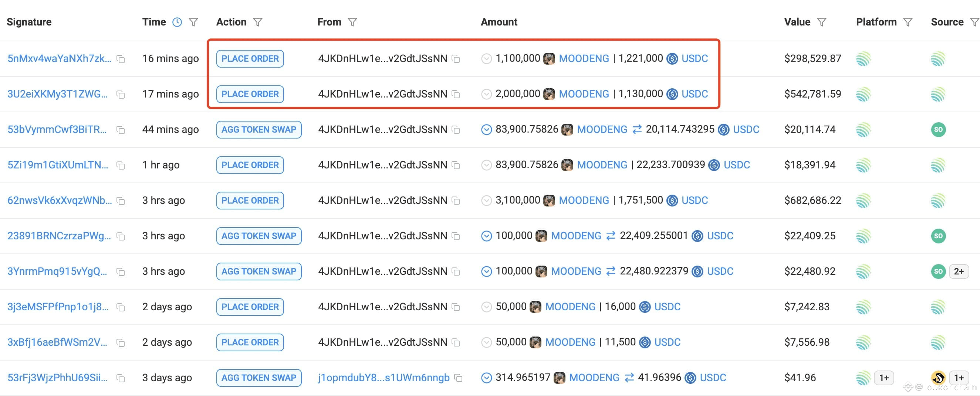Open the Time column filter
Image resolution: width=980 pixels, height=396 pixels.
(194, 22)
